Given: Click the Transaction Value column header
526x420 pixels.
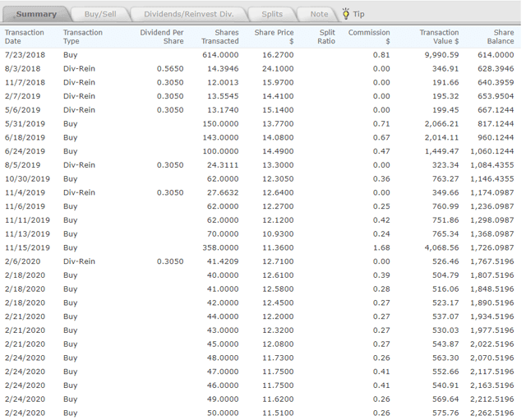Looking at the screenshot, I should [x=439, y=36].
